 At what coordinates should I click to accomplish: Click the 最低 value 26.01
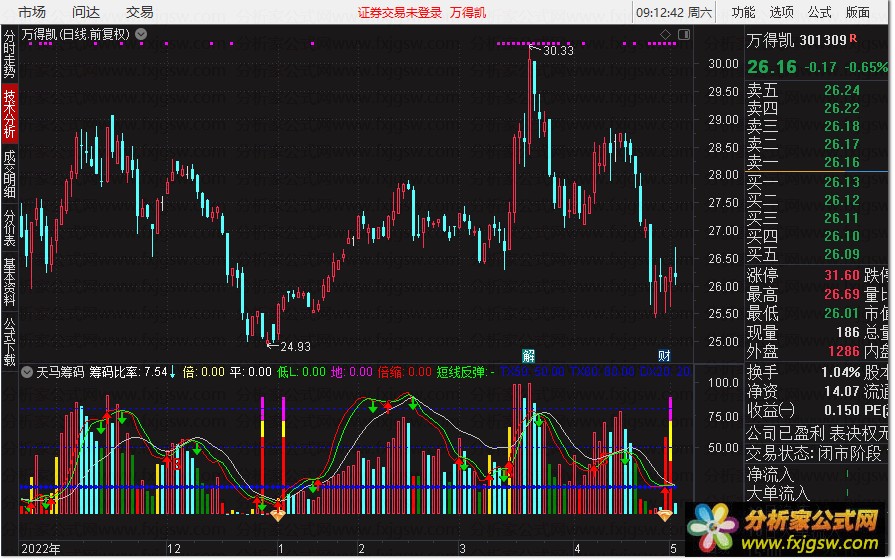click(842, 313)
